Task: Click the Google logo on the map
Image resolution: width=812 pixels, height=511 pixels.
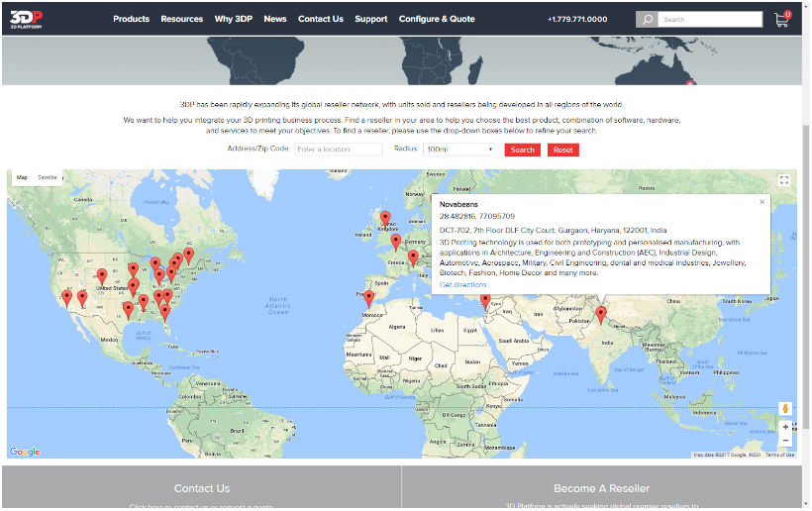Action: 25,452
